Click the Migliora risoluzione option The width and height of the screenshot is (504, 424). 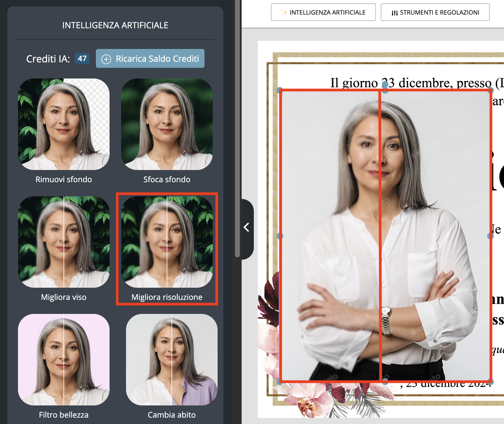point(167,242)
